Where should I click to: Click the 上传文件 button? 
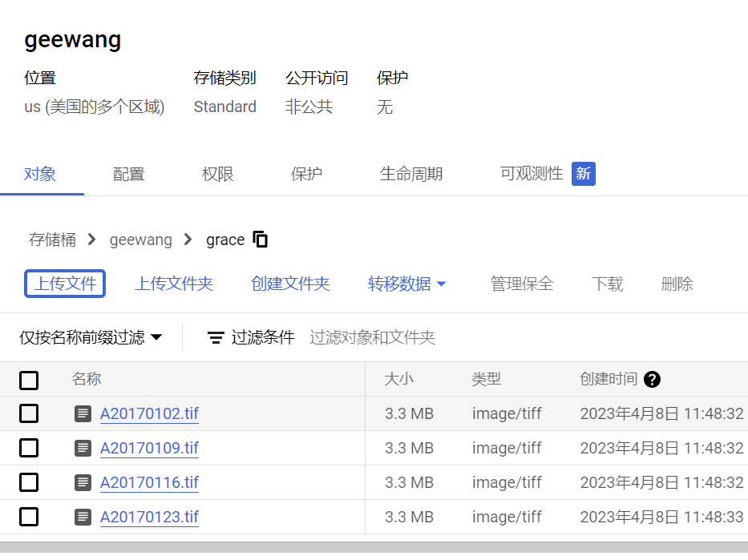point(65,284)
